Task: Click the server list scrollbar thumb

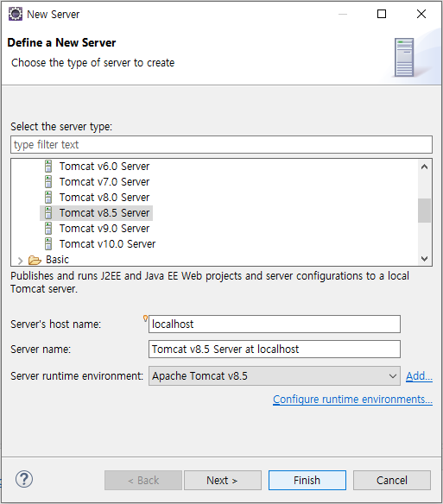Action: [424, 211]
